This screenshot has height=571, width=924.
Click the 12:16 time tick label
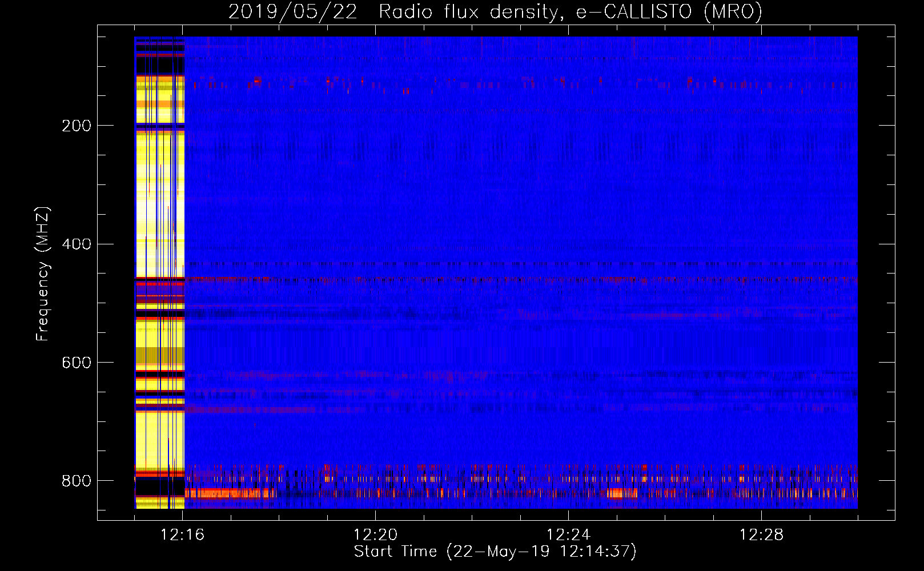pyautogui.click(x=183, y=534)
